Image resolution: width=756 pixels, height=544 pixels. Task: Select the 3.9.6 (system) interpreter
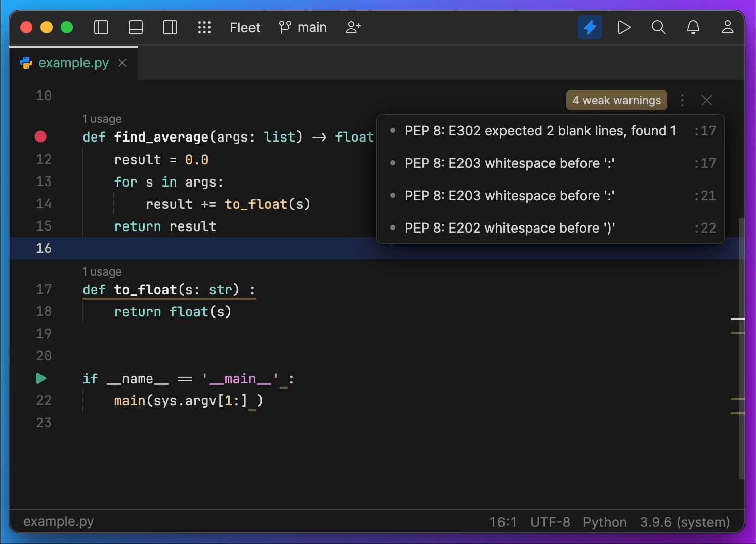(x=685, y=522)
